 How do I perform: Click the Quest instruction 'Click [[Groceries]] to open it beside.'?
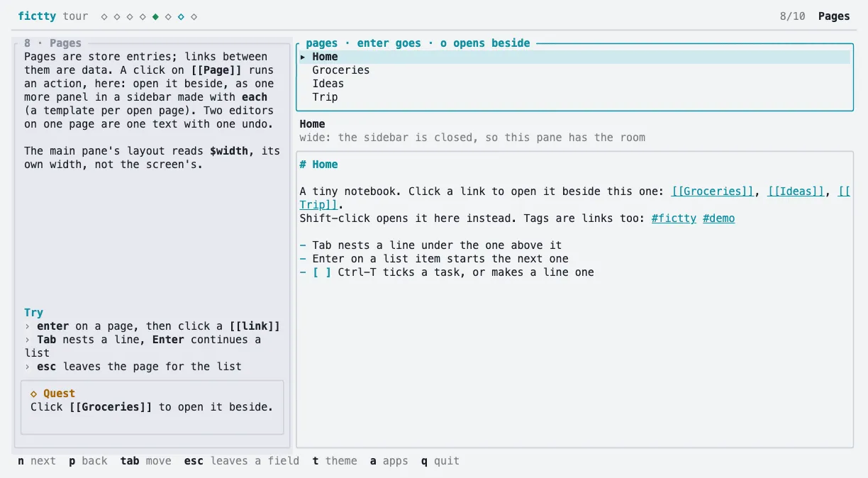pyautogui.click(x=152, y=407)
